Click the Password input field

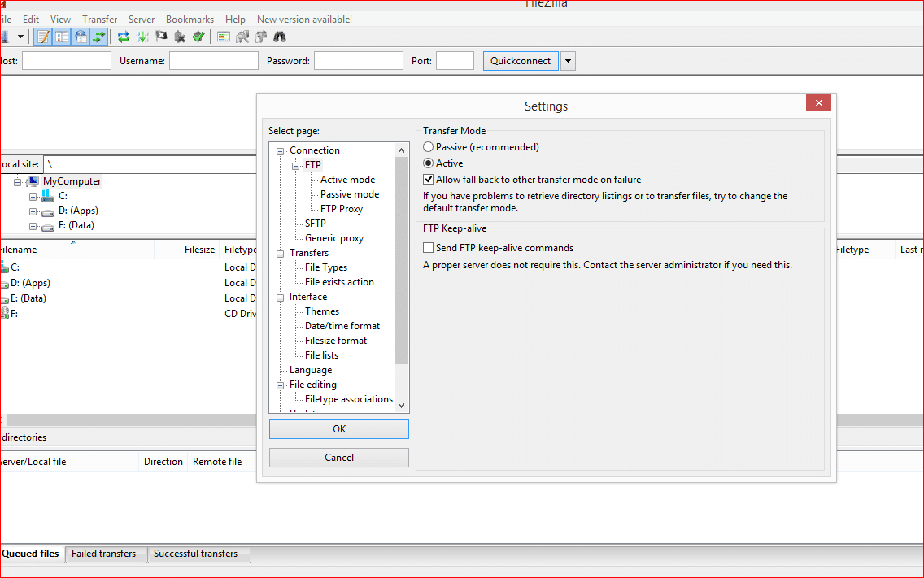coord(360,60)
